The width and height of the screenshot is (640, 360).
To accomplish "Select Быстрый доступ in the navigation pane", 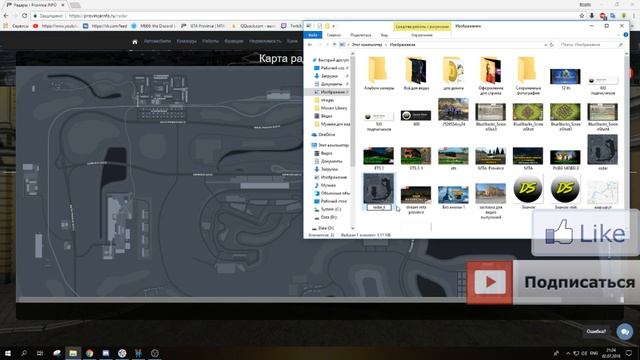I will pos(330,60).
